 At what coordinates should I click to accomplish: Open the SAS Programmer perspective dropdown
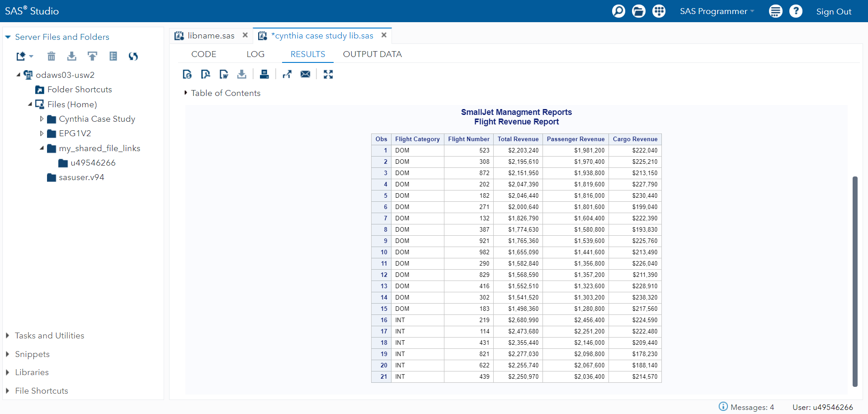point(717,11)
